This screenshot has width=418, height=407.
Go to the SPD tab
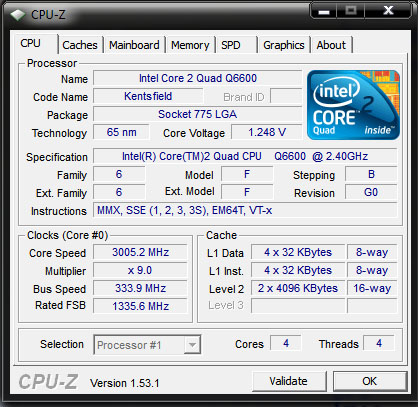231,45
